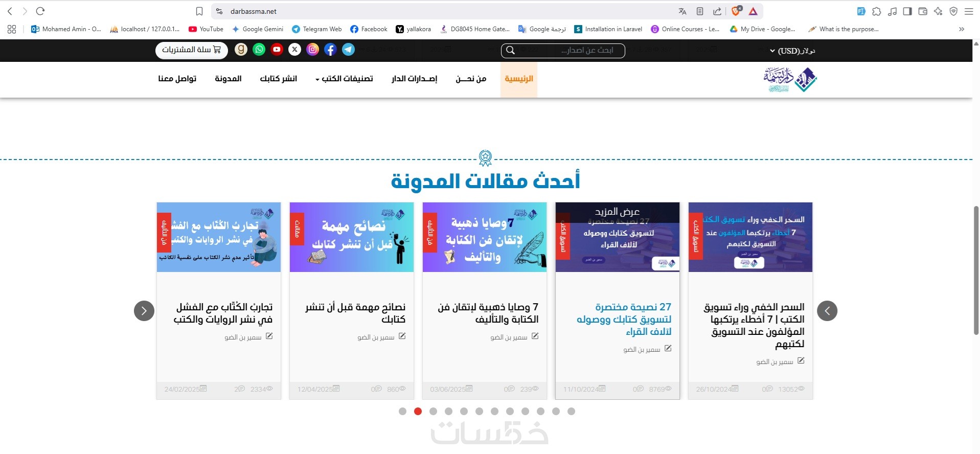The width and height of the screenshot is (980, 454).
Task: Click the bookmark icon beside address bar
Action: (x=199, y=11)
